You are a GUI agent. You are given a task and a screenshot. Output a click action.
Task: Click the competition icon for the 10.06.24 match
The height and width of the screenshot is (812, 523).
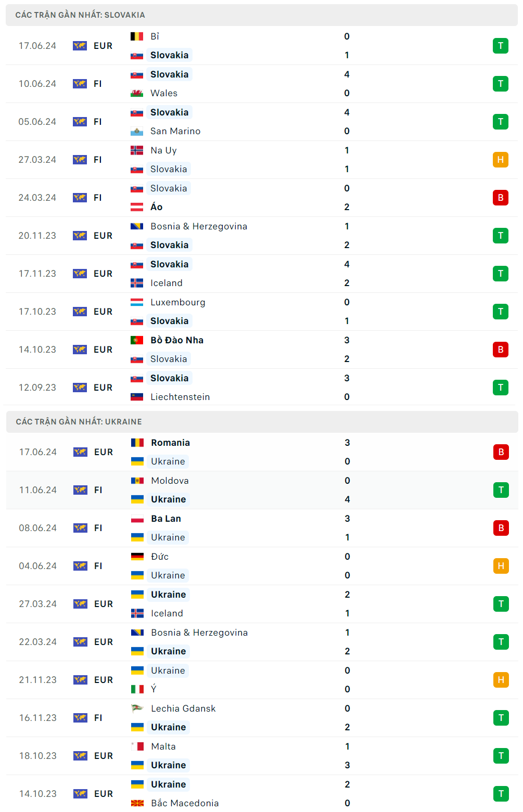coord(80,84)
